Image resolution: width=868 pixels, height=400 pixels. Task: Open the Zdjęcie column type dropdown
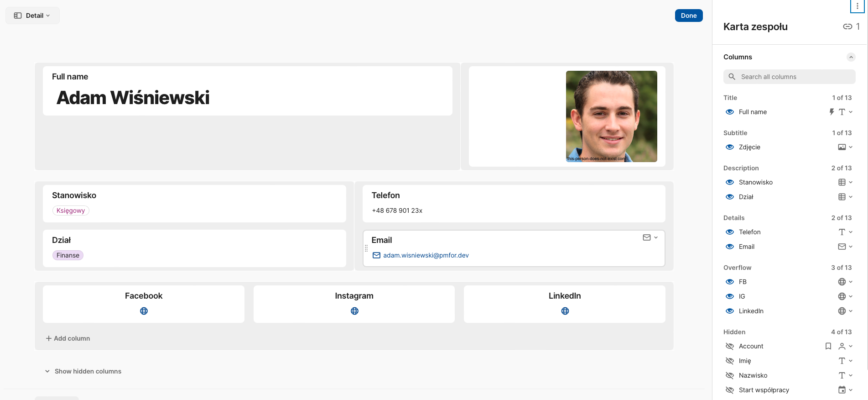[845, 147]
